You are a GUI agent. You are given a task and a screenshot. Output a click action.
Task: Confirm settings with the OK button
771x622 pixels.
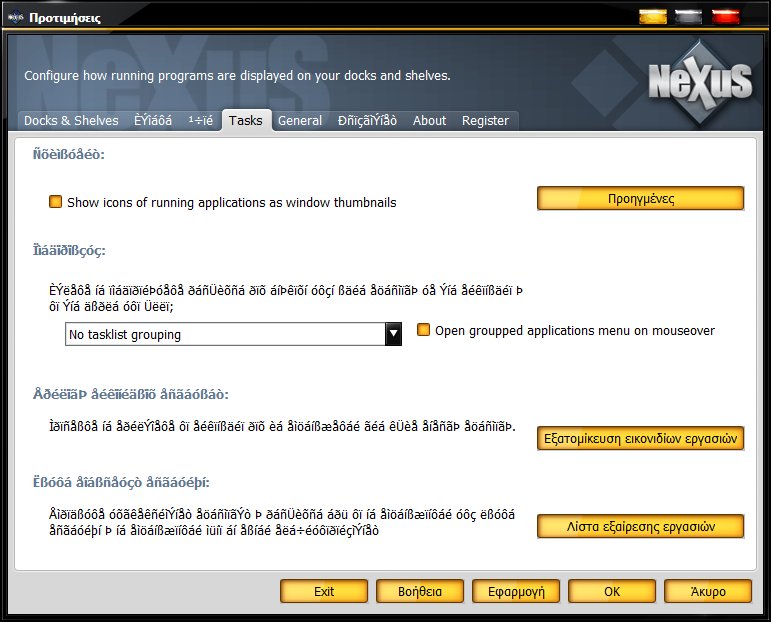[612, 591]
